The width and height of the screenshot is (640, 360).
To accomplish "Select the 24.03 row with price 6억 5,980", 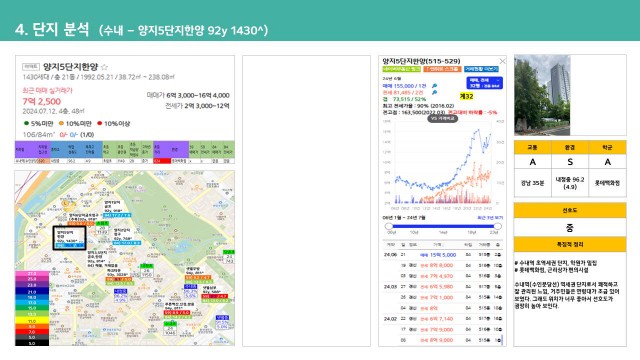I will tap(442, 287).
